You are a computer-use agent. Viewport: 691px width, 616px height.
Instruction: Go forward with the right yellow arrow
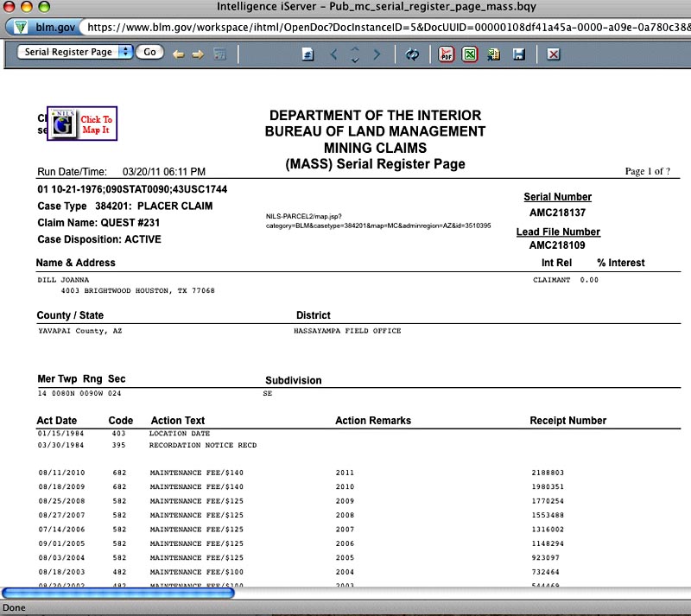[198, 54]
